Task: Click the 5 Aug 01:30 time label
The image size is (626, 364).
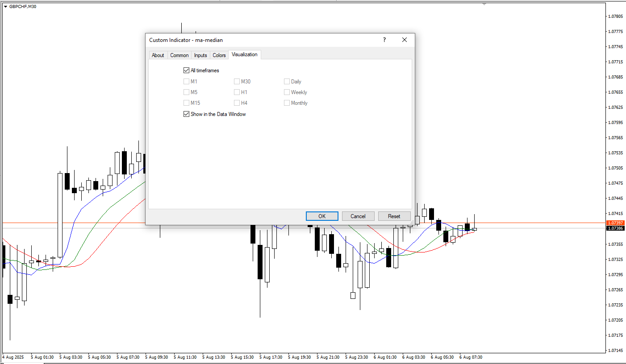Action: 42,357
